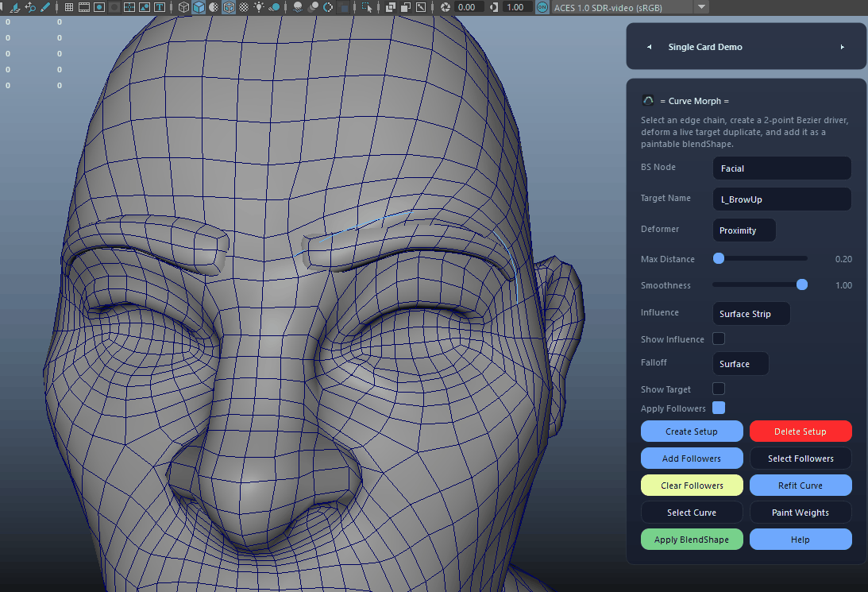The image size is (868, 592).
Task: Activate the grease pencil tool
Action: tap(45, 7)
